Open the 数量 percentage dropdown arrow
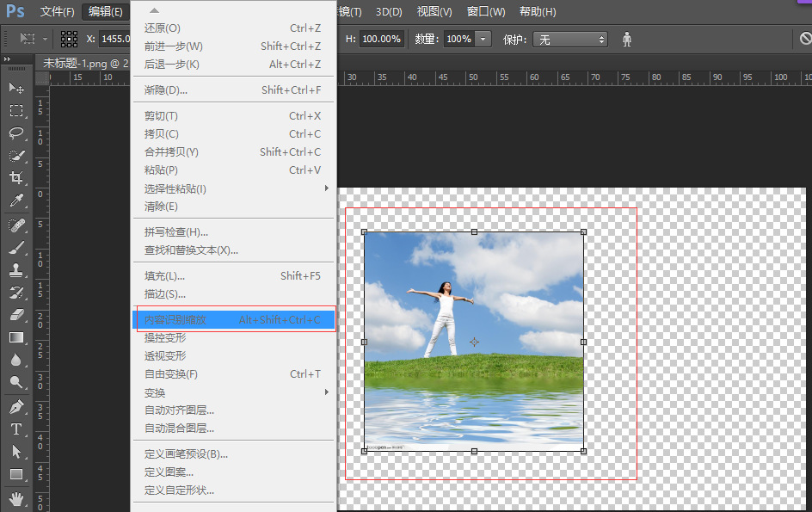Screen dimensions: 812x512 click(483, 39)
